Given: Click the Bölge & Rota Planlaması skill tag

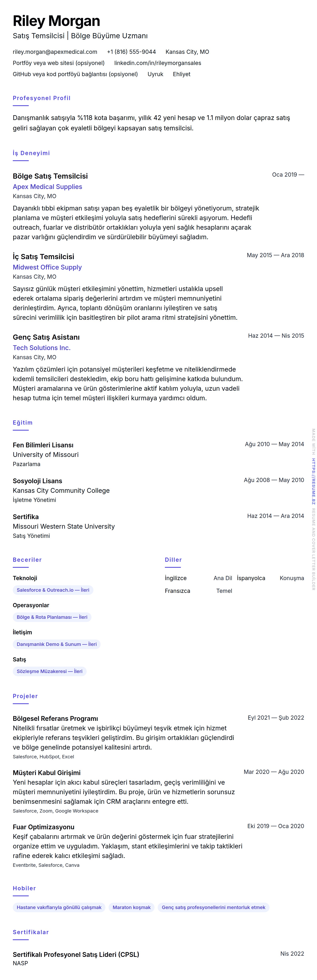Looking at the screenshot, I should point(52,617).
